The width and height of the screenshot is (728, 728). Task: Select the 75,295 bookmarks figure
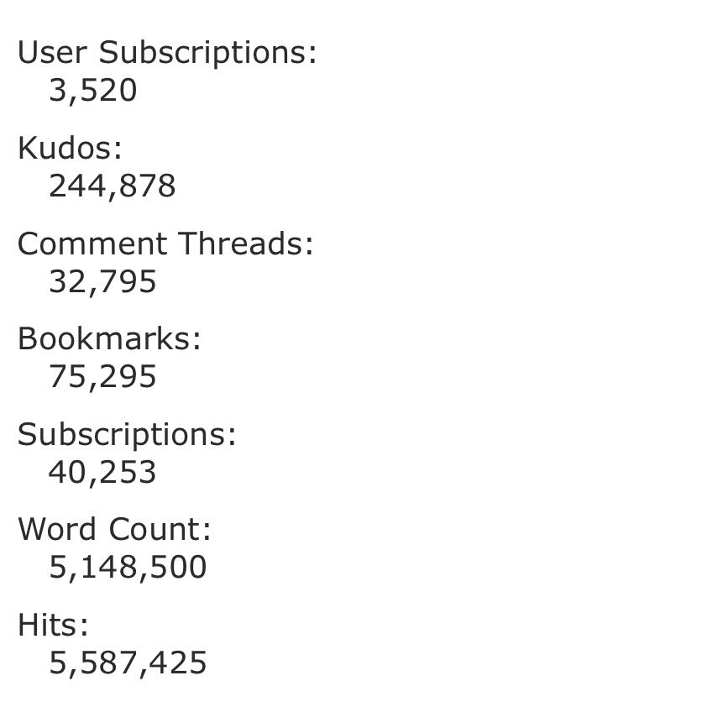point(102,377)
